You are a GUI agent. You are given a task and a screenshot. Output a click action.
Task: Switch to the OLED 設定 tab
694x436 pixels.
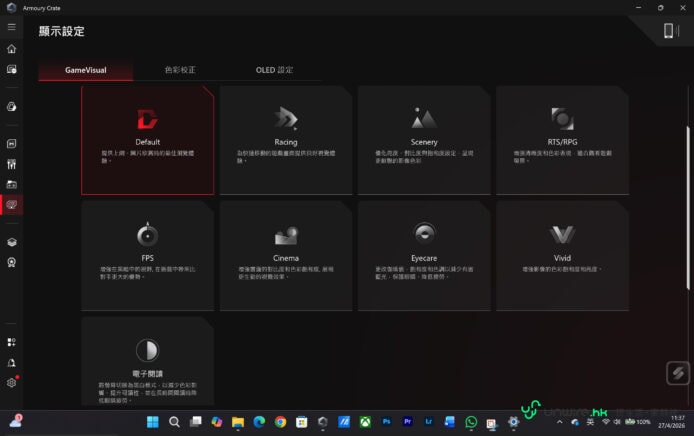click(x=274, y=70)
